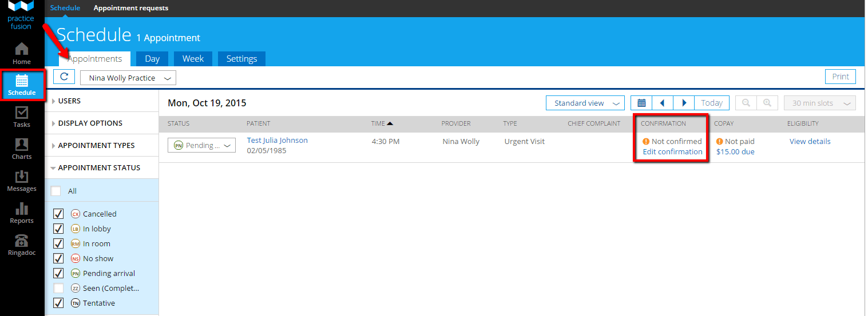Expand the Appointment Types section
This screenshot has height=316, width=868.
pos(96,145)
